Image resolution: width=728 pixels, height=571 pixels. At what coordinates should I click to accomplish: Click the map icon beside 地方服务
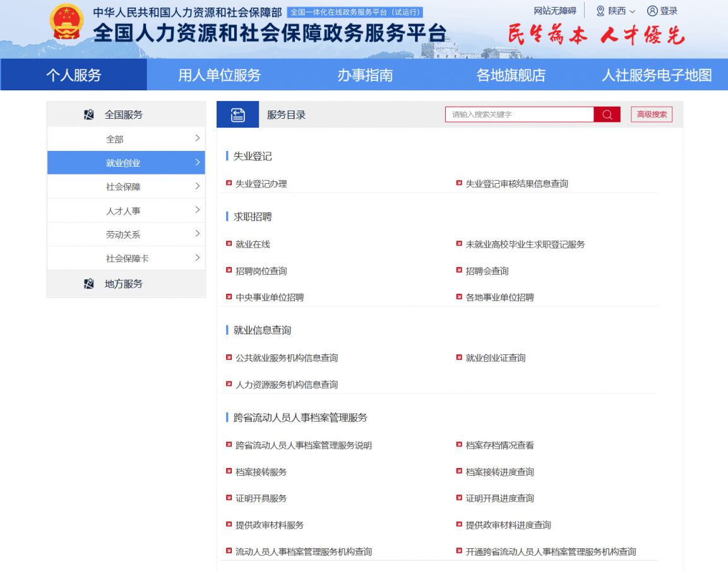tap(89, 284)
